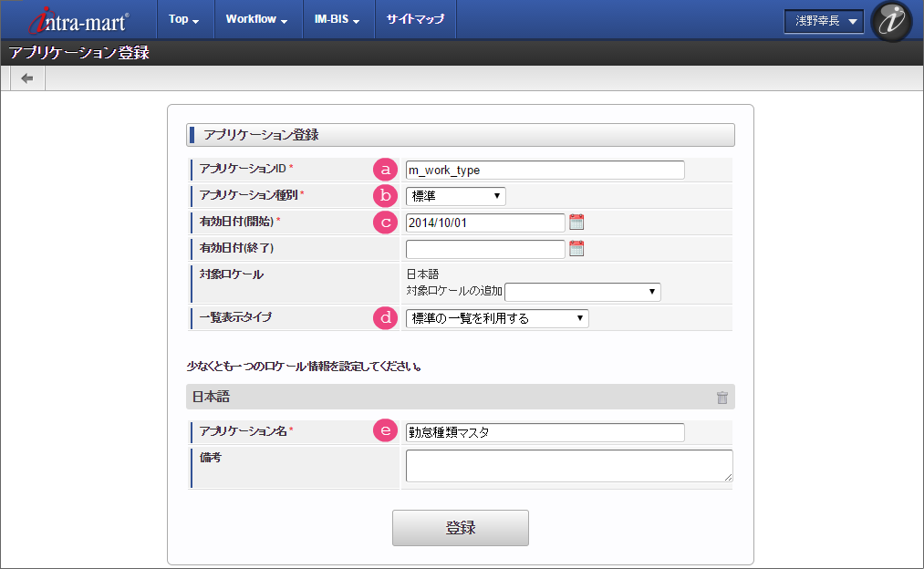Click the round intra-mart "i" icon
924x569 pixels.
(891, 22)
